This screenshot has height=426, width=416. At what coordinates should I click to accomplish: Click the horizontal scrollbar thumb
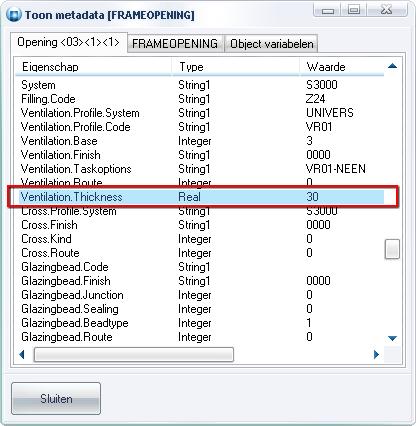point(134,355)
